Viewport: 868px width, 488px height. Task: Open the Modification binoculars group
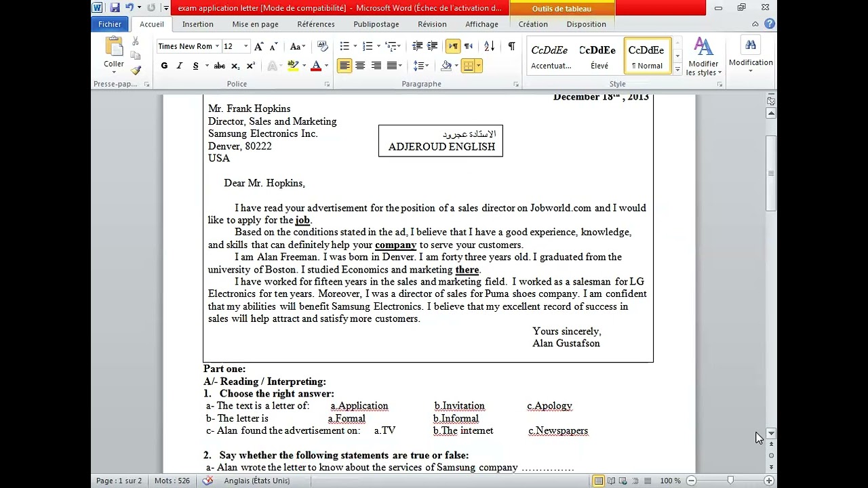point(751,56)
